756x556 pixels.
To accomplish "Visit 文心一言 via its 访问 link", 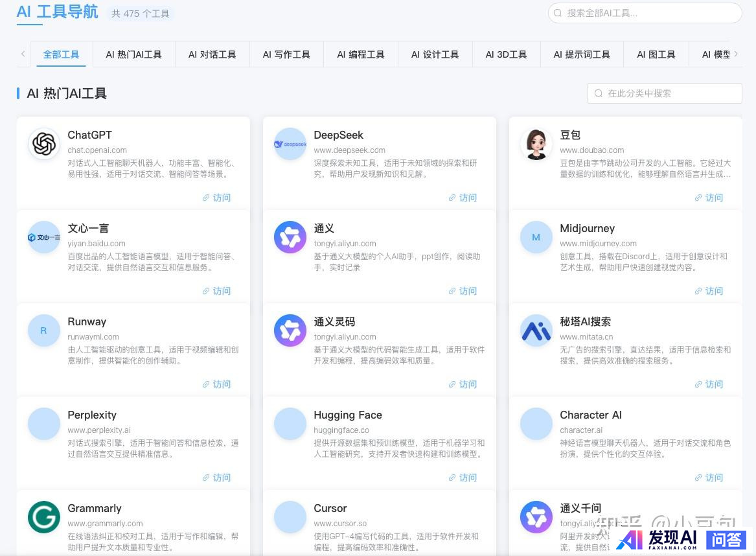I will tap(216, 291).
